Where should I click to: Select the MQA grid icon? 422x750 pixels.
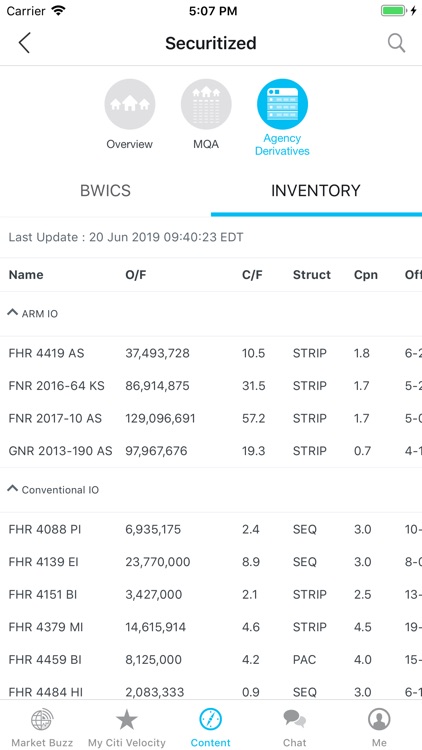(206, 104)
